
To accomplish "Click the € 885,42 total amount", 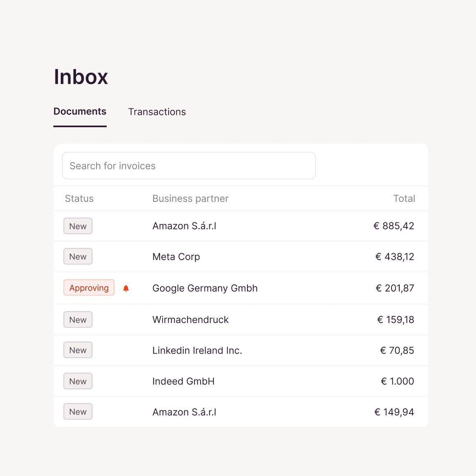I will tap(394, 226).
